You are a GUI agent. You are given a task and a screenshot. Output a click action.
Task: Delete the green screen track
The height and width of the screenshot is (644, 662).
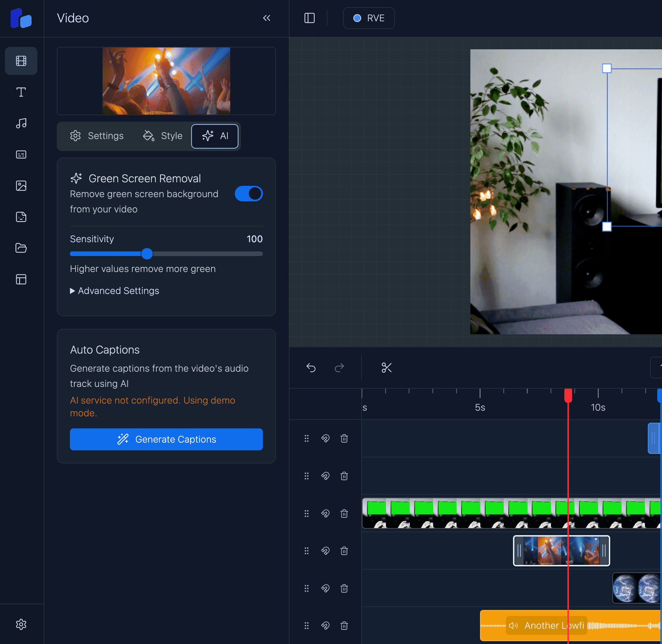pyautogui.click(x=344, y=513)
